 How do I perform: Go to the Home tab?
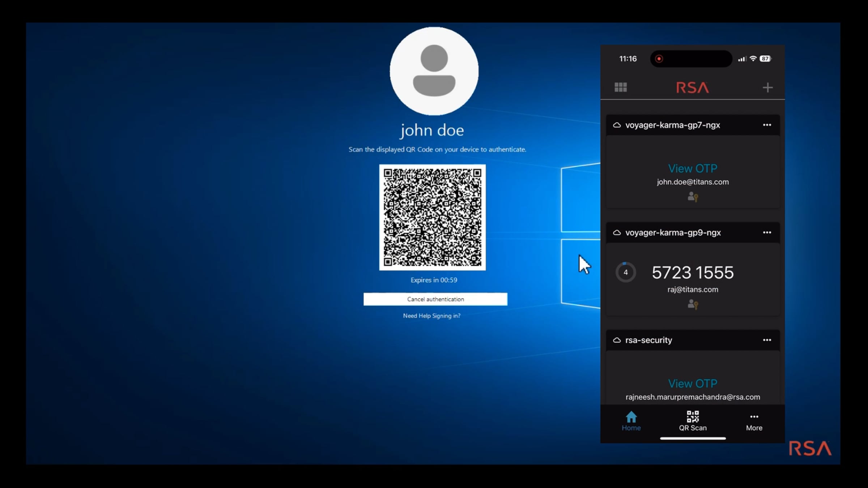click(x=631, y=421)
